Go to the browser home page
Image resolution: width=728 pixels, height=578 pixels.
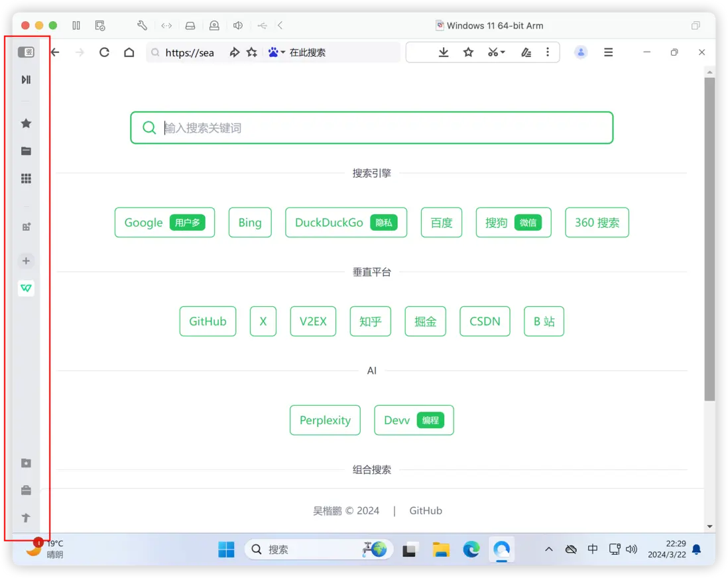pos(129,52)
